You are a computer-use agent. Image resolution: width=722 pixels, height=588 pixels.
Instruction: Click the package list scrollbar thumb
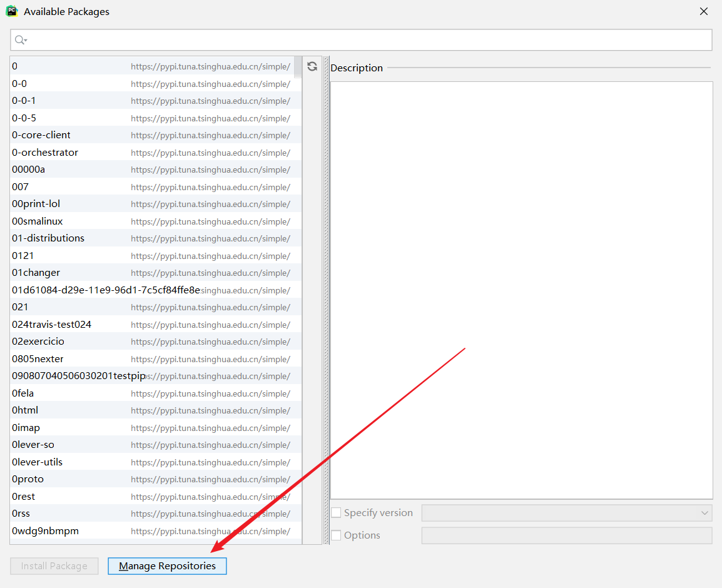[x=298, y=67]
